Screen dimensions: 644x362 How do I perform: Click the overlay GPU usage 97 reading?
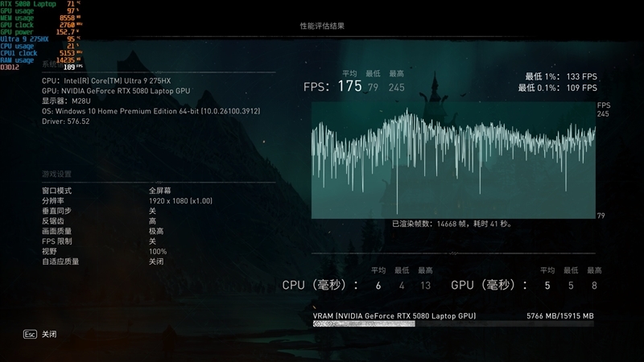[39, 11]
